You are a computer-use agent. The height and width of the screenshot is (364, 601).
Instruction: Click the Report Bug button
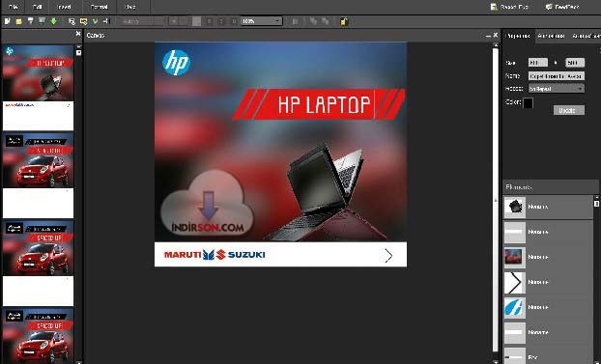tap(510, 7)
